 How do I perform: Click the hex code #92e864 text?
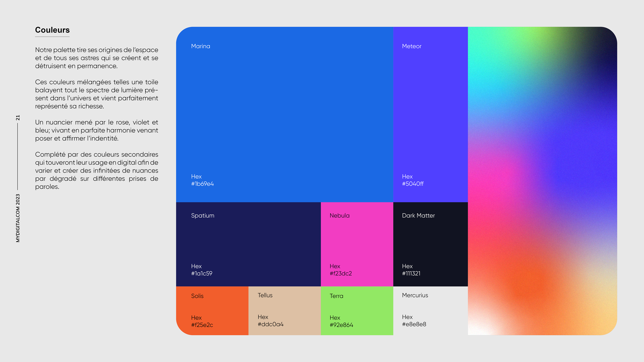[341, 325]
